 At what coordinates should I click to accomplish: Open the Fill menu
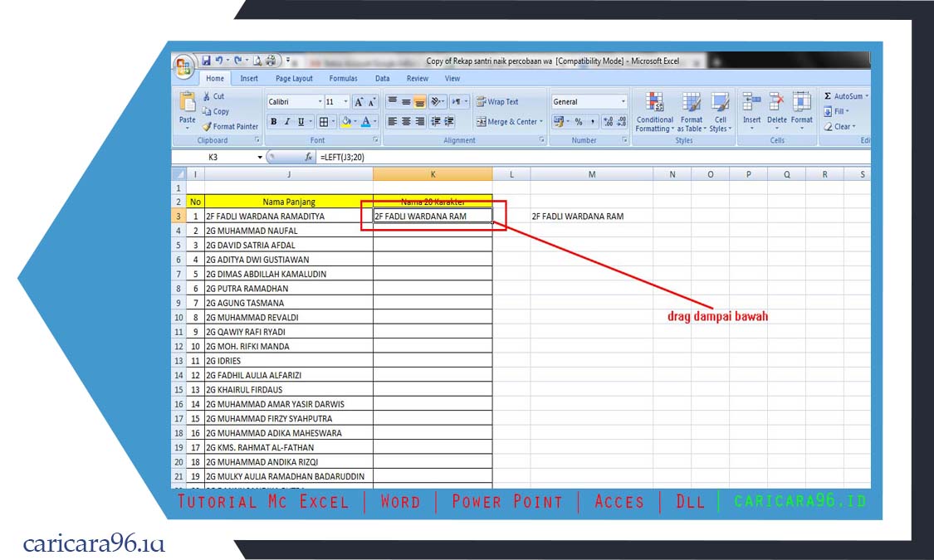tap(836, 111)
